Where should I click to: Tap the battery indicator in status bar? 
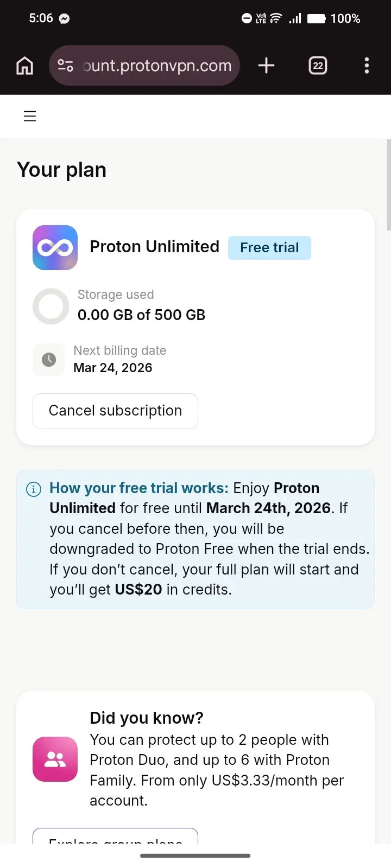316,18
